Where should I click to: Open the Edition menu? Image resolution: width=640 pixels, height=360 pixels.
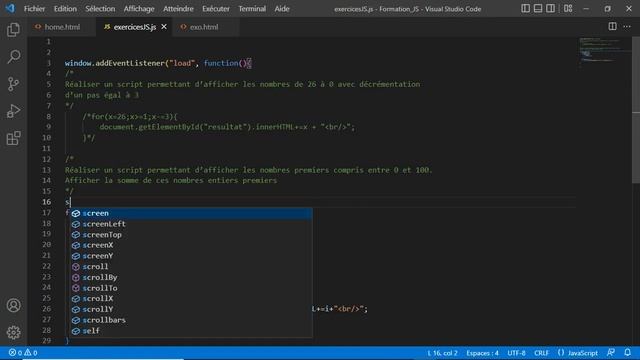tap(65, 9)
